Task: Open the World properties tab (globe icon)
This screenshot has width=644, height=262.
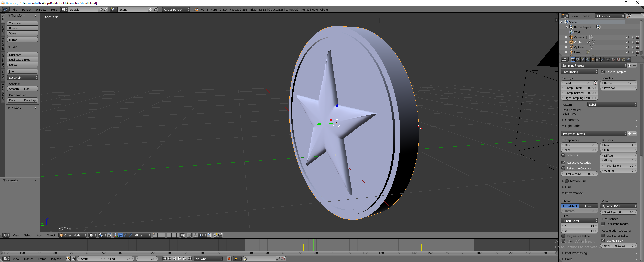Action: point(588,59)
